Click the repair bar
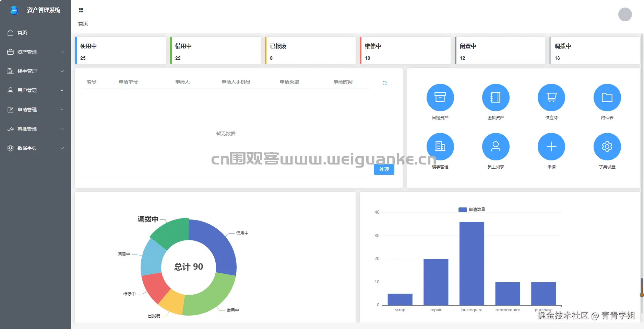 pos(436,282)
